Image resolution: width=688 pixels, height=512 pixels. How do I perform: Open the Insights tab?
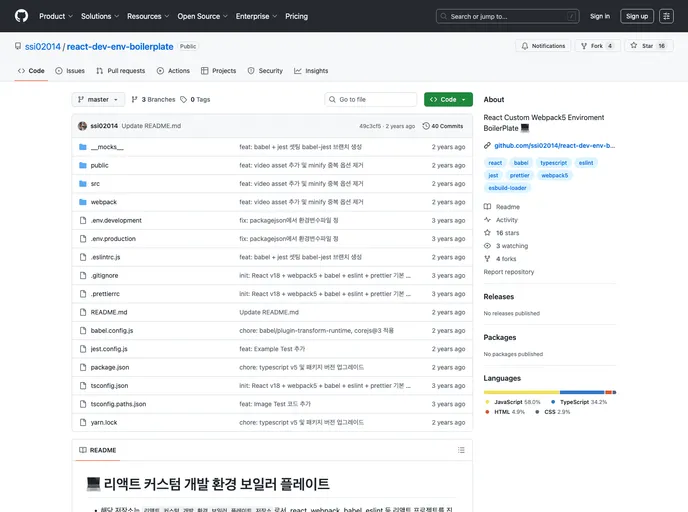click(311, 71)
